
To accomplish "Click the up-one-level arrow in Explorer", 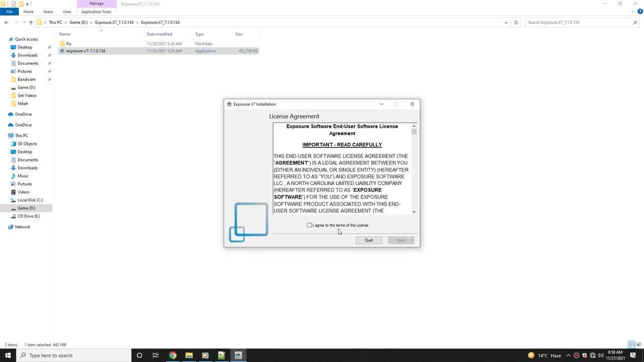I will tap(31, 22).
